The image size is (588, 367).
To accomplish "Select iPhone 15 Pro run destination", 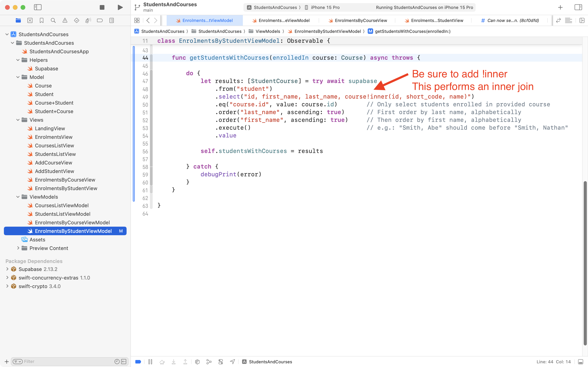I will tap(325, 7).
